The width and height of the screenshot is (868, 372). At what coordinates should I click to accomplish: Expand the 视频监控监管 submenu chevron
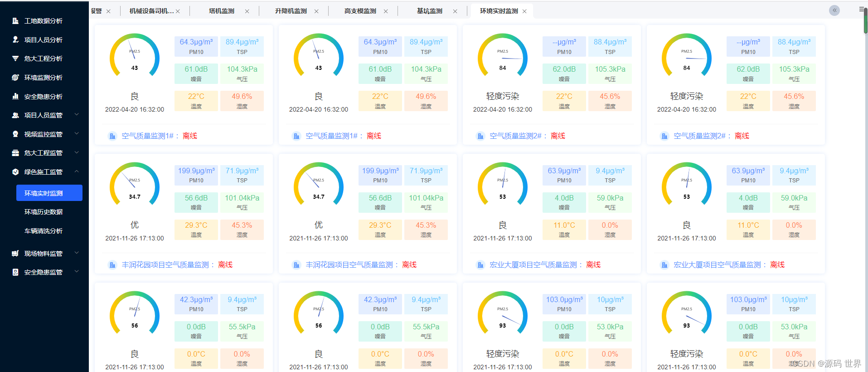[x=77, y=134]
